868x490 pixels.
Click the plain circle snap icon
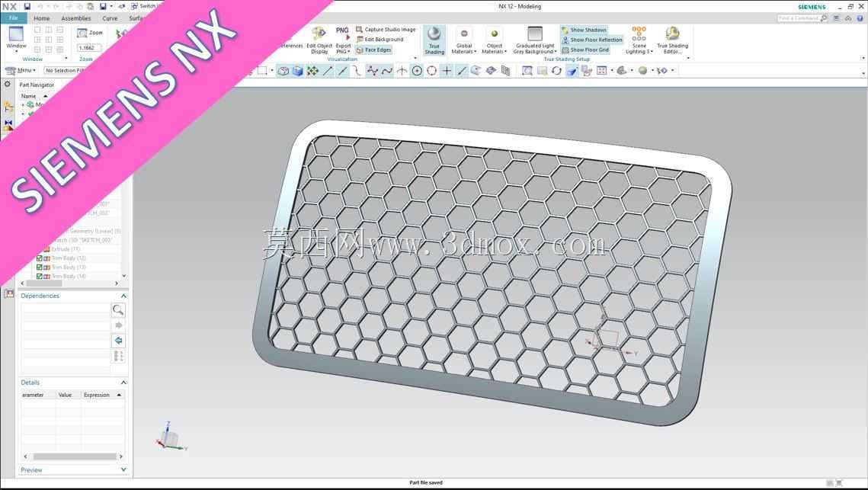pos(432,71)
